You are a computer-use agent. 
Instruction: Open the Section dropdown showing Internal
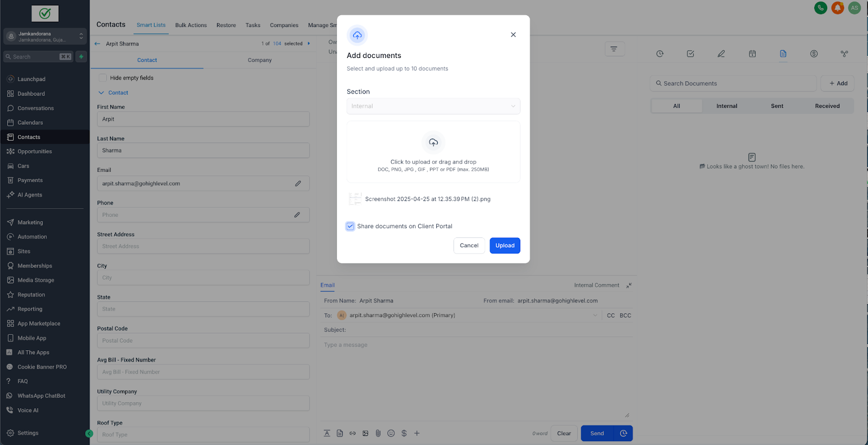tap(433, 106)
